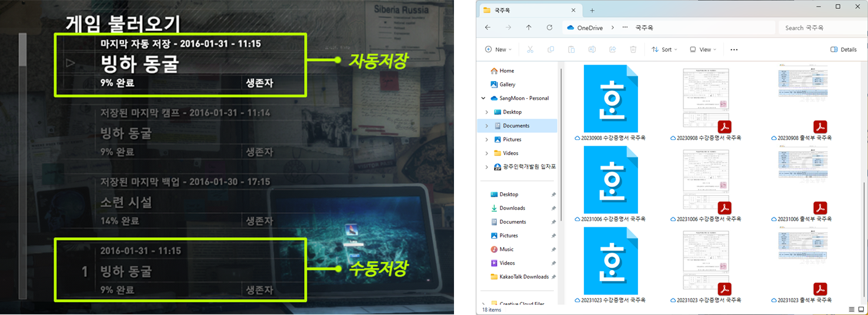The image size is (868, 315).
Task: Refresh the 국주옥 folder view
Action: 549,28
